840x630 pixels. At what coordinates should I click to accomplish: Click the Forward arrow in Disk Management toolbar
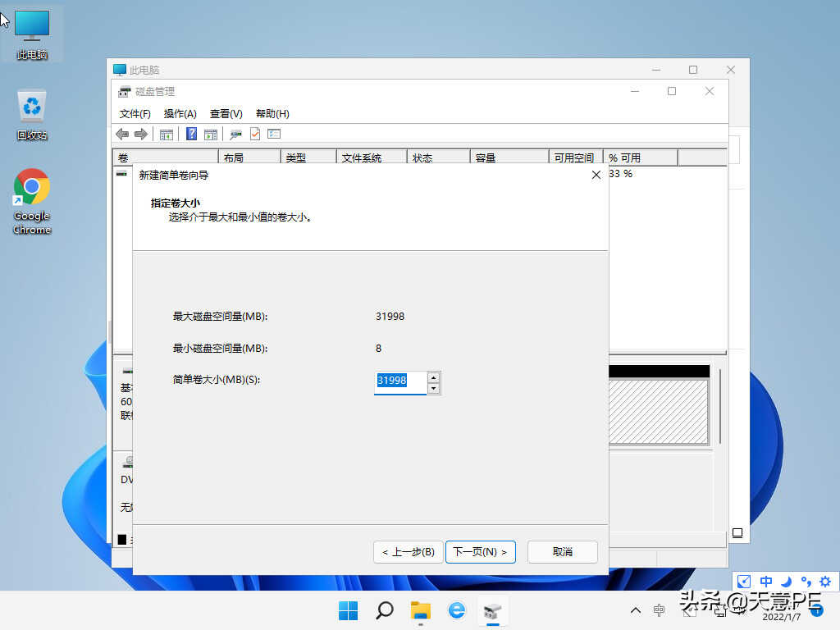[x=140, y=134]
